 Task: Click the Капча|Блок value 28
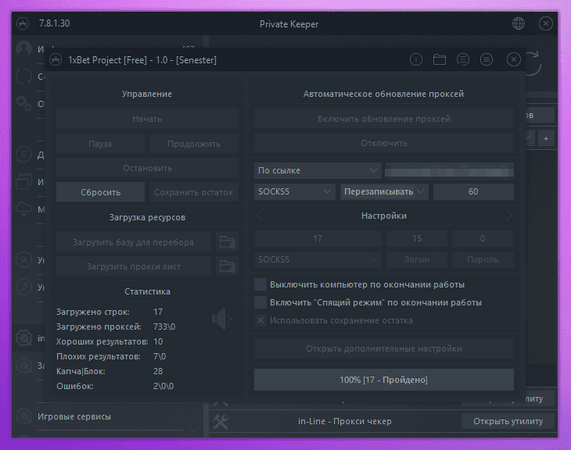158,371
